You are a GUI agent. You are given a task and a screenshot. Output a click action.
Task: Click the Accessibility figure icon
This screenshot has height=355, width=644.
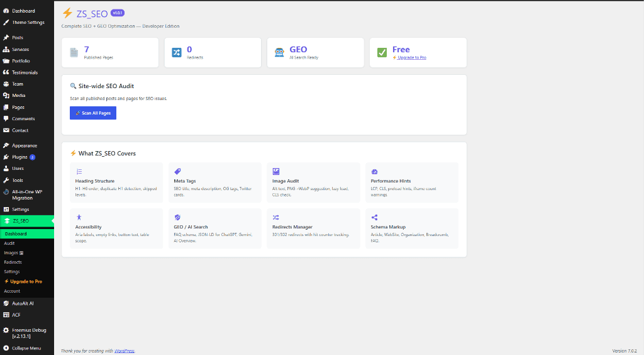pos(79,217)
